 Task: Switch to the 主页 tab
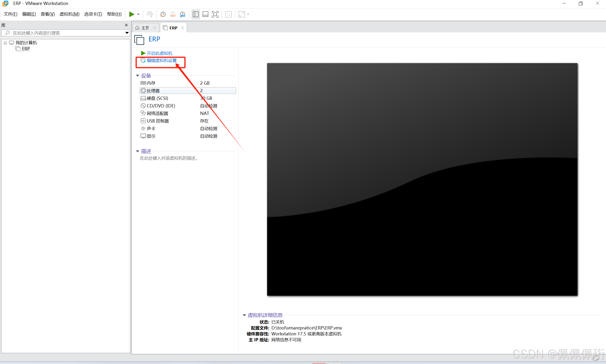(145, 28)
